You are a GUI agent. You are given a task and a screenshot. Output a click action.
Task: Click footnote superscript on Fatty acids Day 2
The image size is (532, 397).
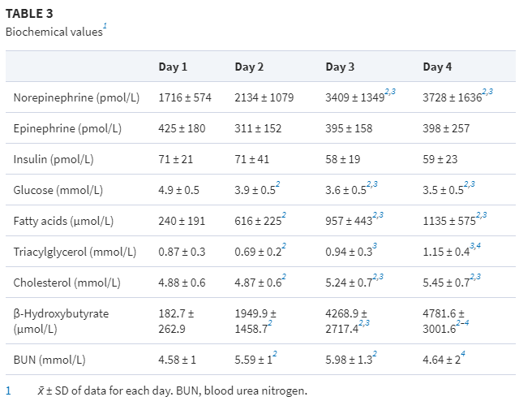coord(283,217)
